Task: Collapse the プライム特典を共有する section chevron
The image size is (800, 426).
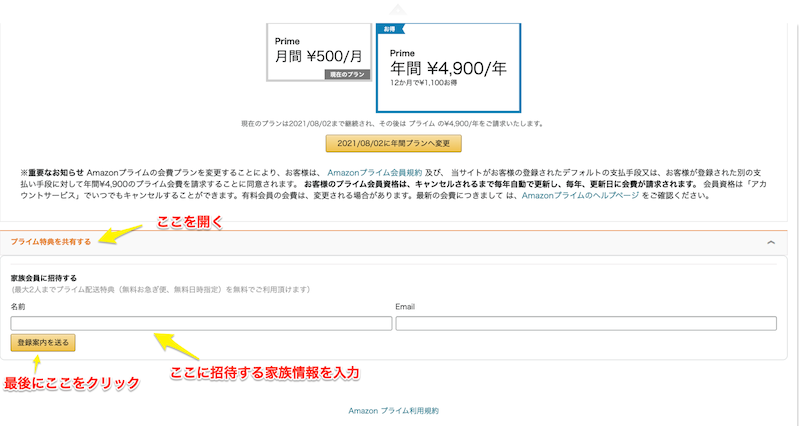Action: pyautogui.click(x=771, y=242)
